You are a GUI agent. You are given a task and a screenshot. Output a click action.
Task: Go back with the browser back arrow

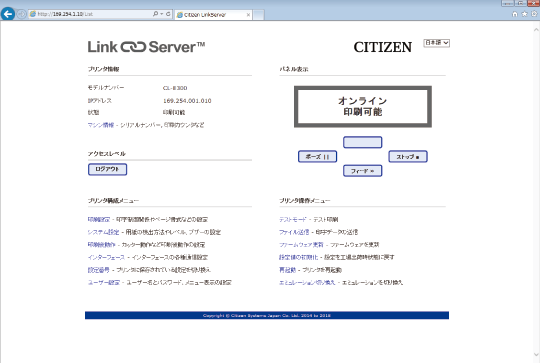click(8, 14)
